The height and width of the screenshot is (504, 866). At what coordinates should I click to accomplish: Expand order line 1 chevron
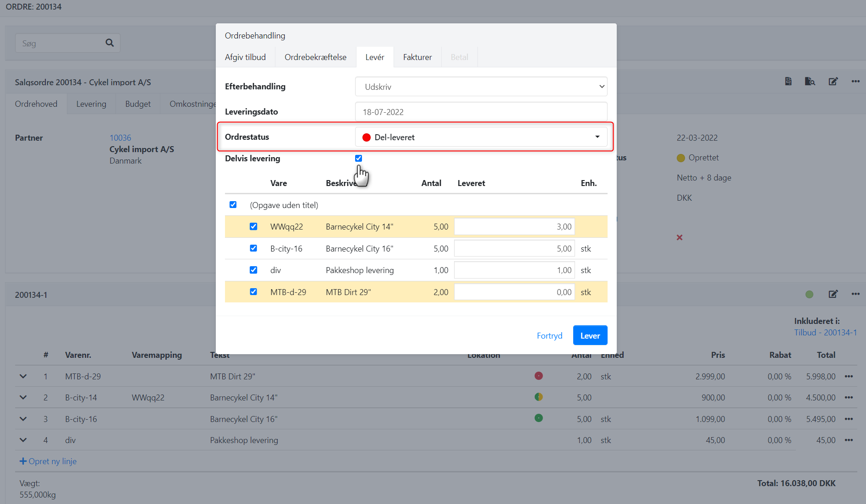(23, 376)
